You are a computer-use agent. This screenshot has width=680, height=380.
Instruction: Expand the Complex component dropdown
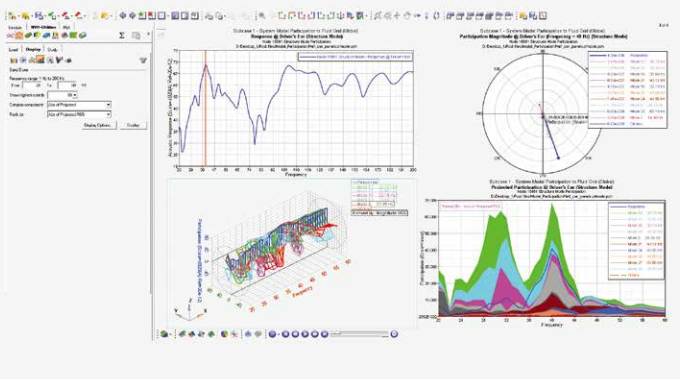click(79, 105)
